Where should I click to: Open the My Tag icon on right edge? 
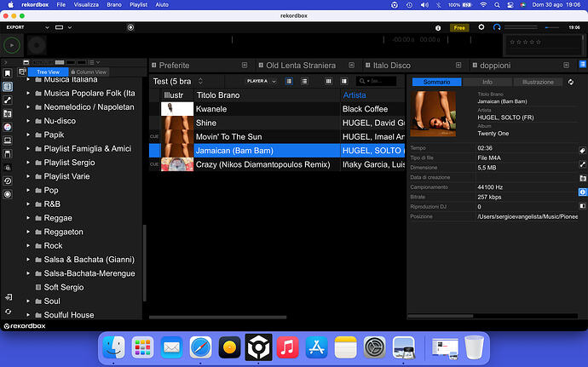click(582, 151)
